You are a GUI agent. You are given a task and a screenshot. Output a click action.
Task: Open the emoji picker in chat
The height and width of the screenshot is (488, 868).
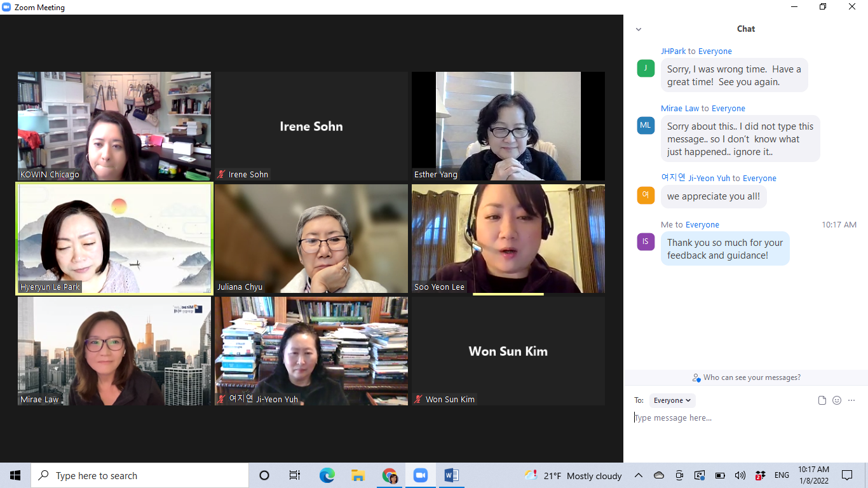[837, 400]
